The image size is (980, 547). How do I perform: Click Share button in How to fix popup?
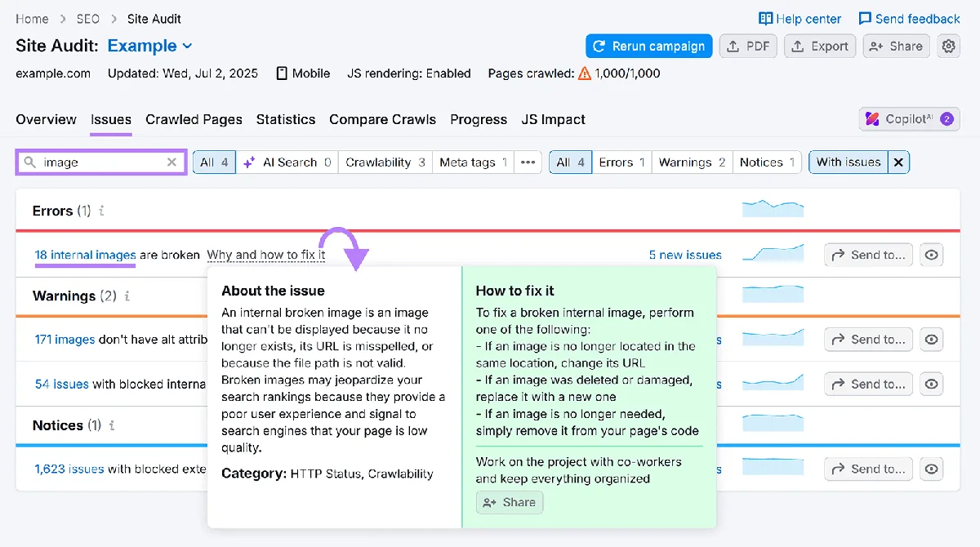[510, 502]
